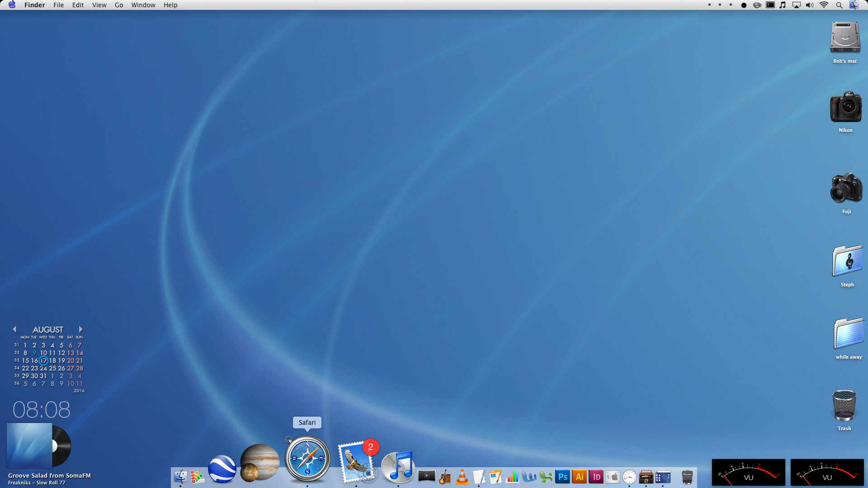Launch Illustrator from the Dock
This screenshot has width=868, height=488.
click(579, 477)
